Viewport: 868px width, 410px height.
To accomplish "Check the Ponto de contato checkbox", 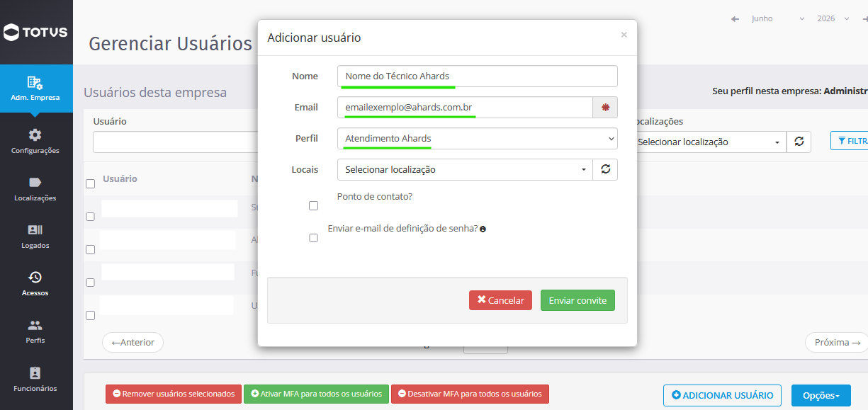I will tap(313, 206).
